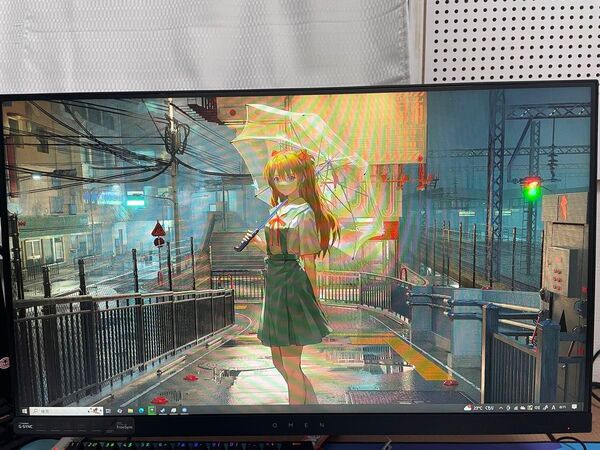Viewport: 600px width, 450px height.
Task: Open the weather widget in the taskbar
Action: click(480, 408)
